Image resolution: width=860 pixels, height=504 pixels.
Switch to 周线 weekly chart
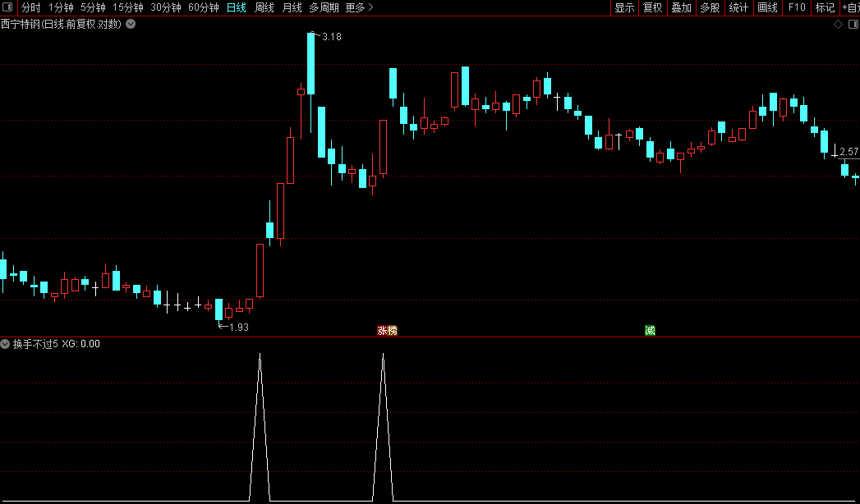[x=264, y=7]
